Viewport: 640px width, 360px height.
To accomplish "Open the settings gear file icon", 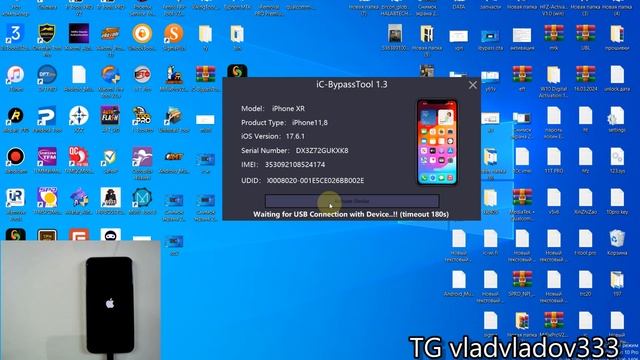I will 617,116.
